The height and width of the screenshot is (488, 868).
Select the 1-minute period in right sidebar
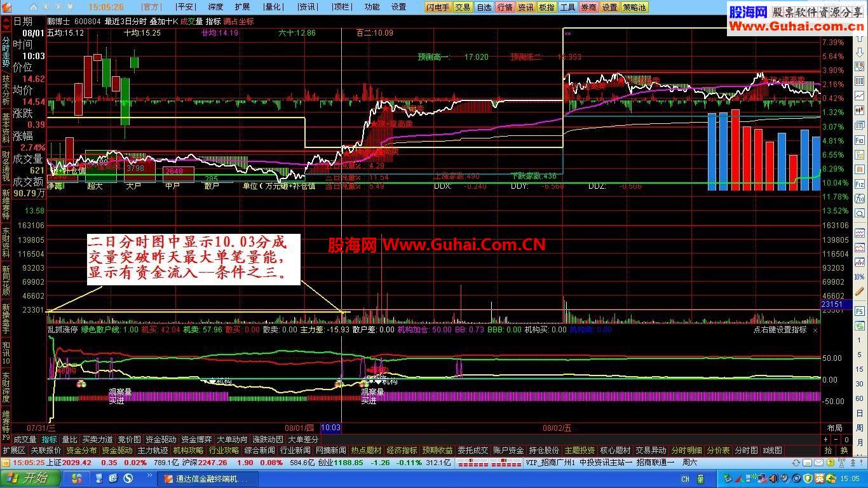click(x=860, y=340)
